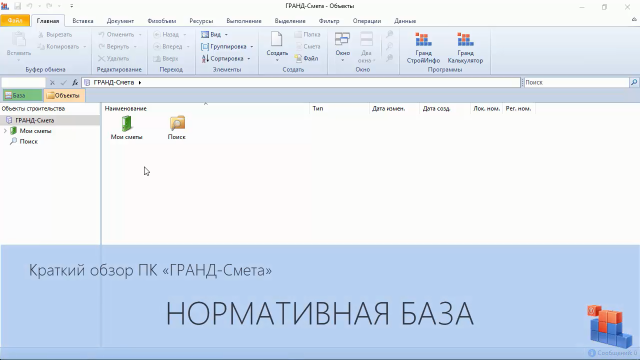Image resolution: width=640 pixels, height=360 pixels.
Task: Sort by the Наименование column header
Action: click(205, 109)
